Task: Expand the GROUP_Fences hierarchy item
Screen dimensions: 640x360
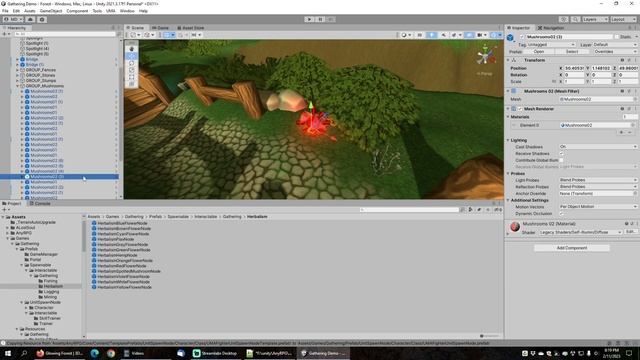Action: (x=18, y=70)
